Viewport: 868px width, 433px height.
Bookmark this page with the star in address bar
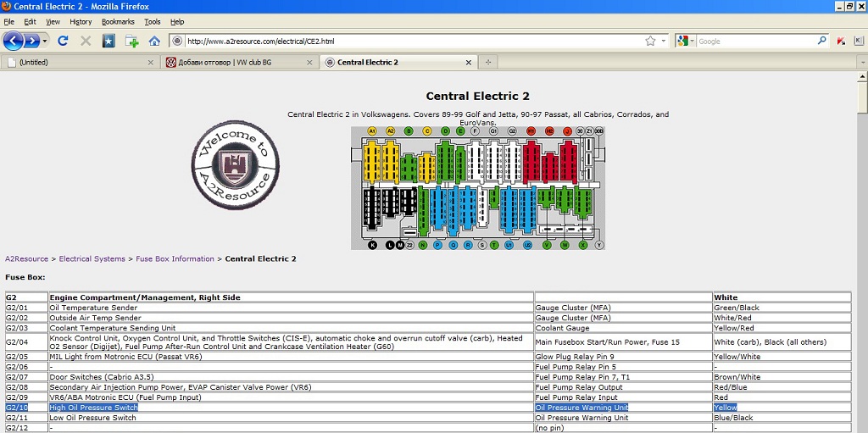coord(650,41)
